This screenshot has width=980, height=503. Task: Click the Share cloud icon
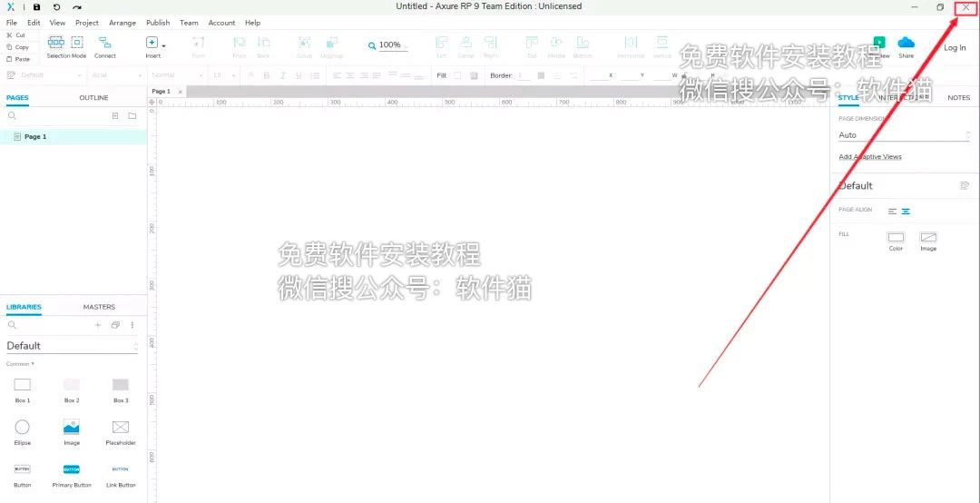click(x=906, y=43)
